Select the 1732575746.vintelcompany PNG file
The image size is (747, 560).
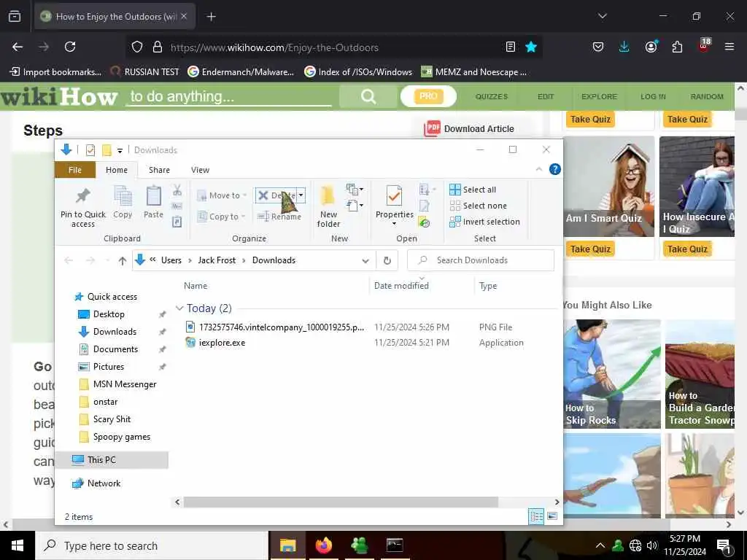point(275,327)
